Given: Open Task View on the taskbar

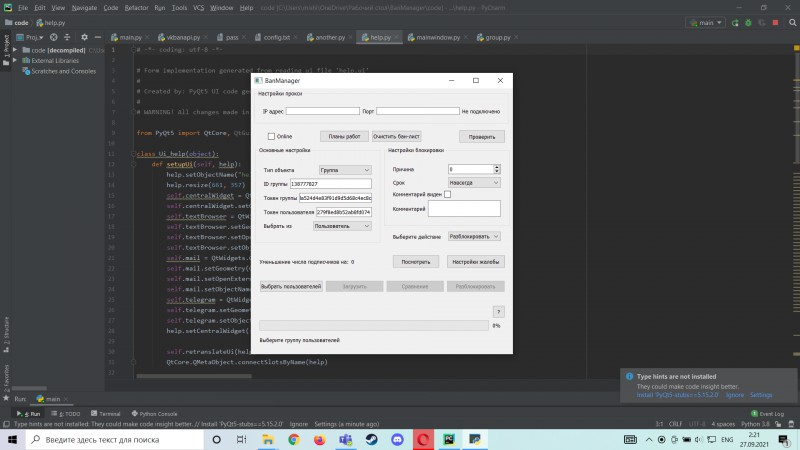Looking at the screenshot, I should click(x=241, y=439).
